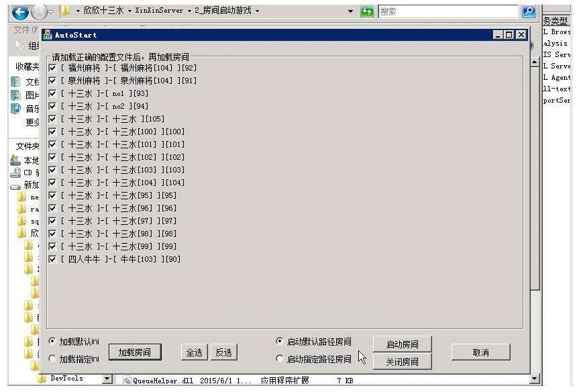Click the Explorer forward arrow button
Image resolution: width=577 pixels, height=392 pixels.
point(40,11)
